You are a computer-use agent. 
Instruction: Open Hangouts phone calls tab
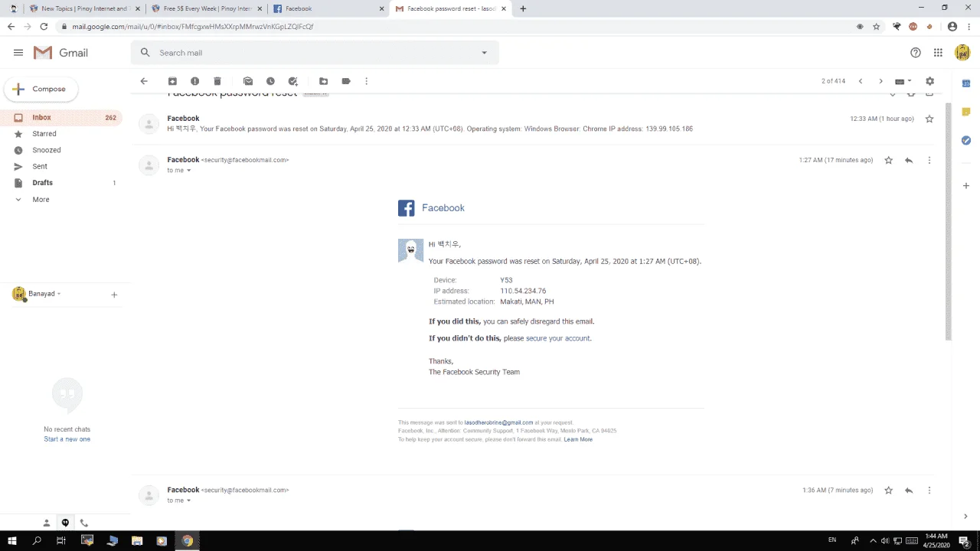pos(84,523)
